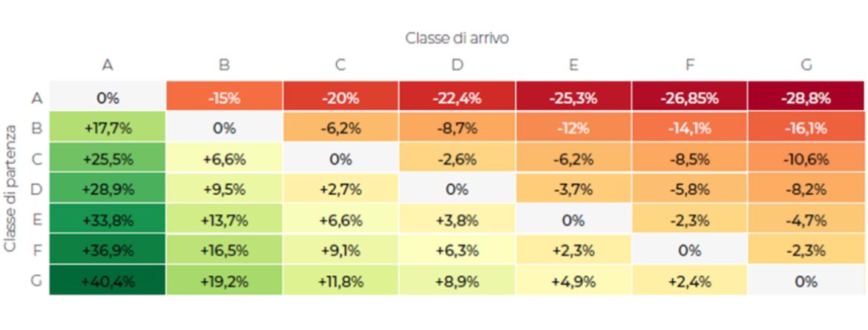Click the +40,4% dark green cell
868x330 pixels.
coord(108,282)
